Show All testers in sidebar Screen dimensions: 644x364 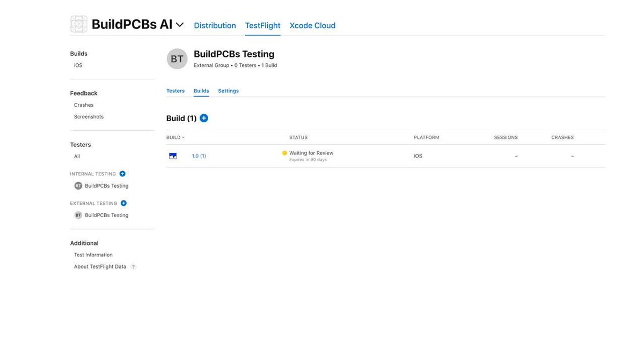77,157
